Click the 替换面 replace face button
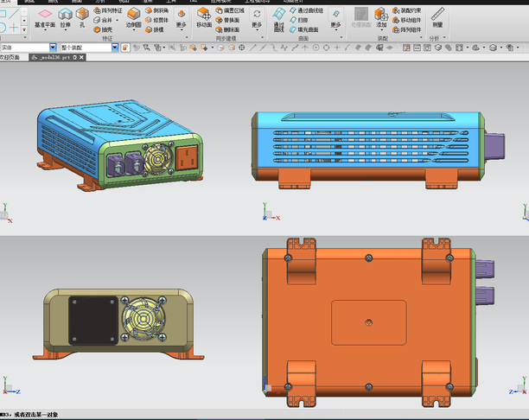Screen dimensions: 529x420 click(232, 19)
